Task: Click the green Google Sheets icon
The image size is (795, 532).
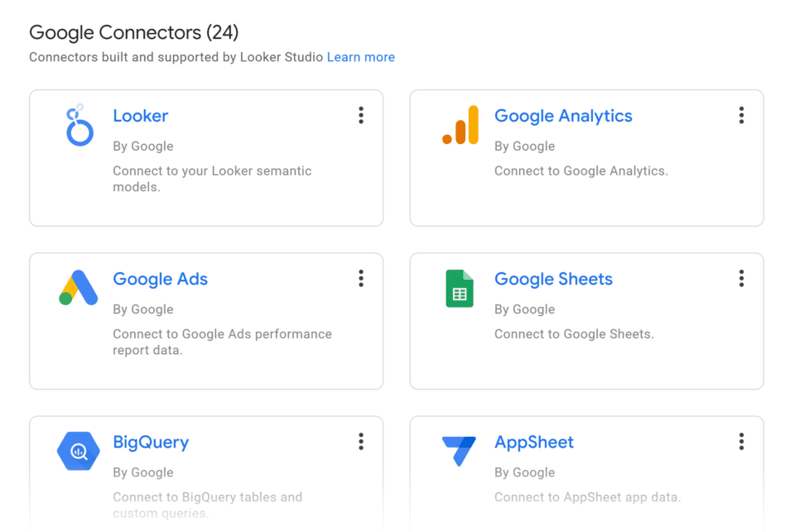Action: [460, 289]
